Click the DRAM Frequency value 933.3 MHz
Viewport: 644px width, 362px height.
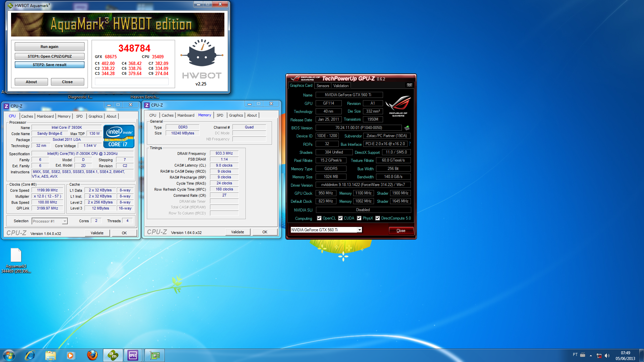click(224, 153)
